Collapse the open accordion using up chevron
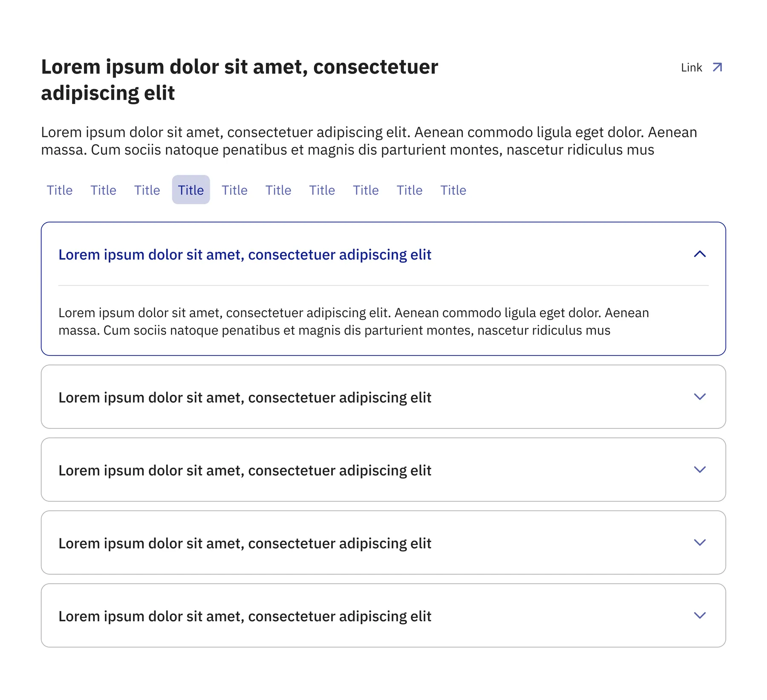 pyautogui.click(x=700, y=254)
